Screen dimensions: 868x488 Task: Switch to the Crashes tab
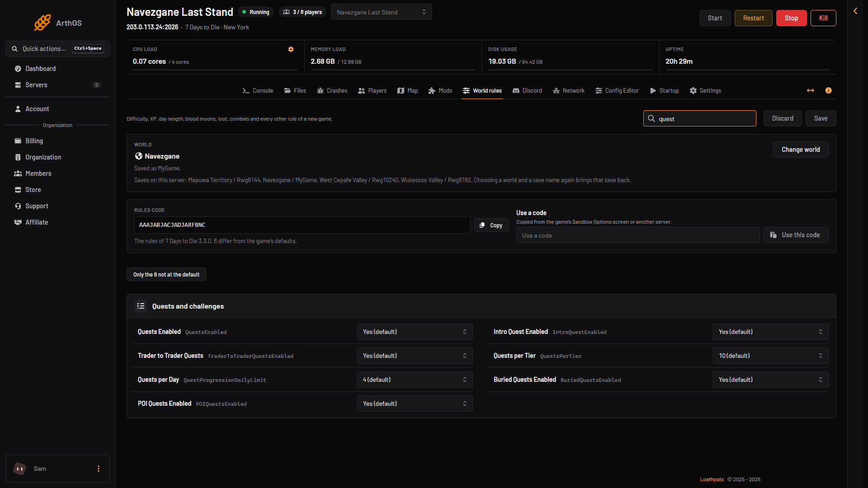click(332, 91)
